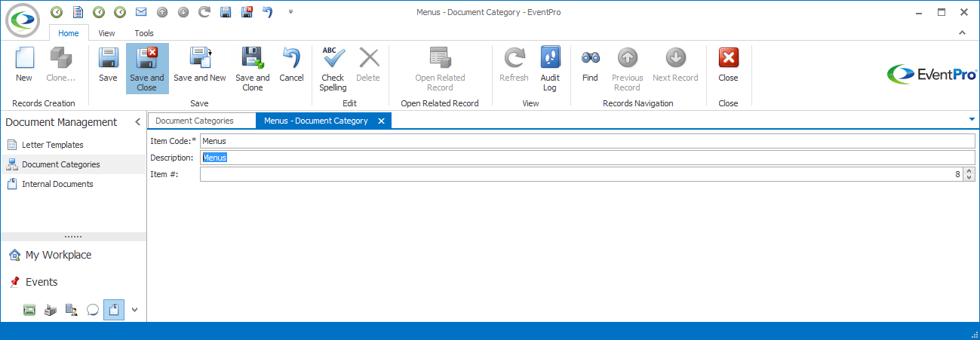Click the grey up arrow in quick access toolbar
The width and height of the screenshot is (980, 340).
[162, 12]
